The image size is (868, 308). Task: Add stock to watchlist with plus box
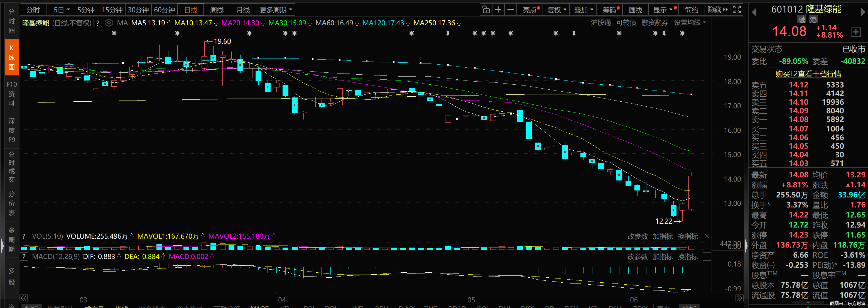coord(855,32)
